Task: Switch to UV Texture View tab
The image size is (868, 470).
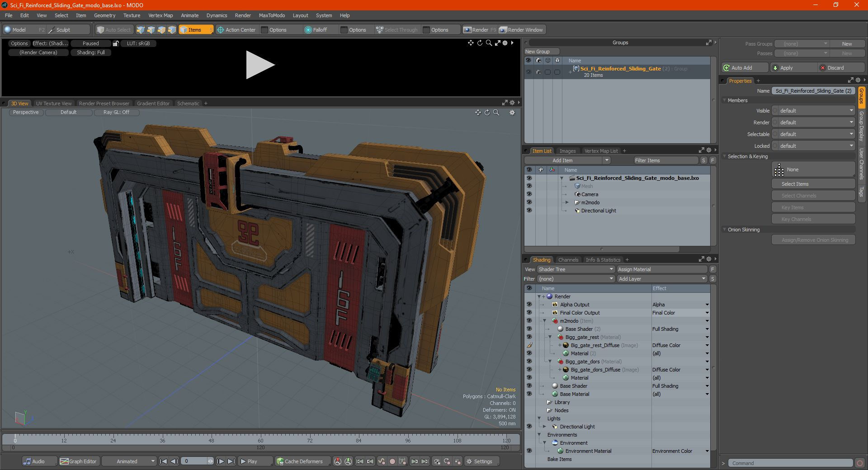Action: tap(54, 103)
